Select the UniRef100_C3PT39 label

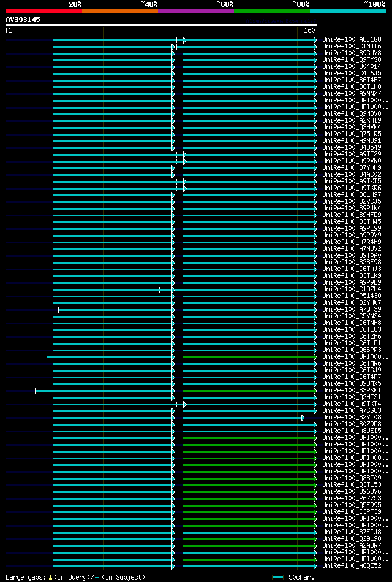[x=352, y=512]
